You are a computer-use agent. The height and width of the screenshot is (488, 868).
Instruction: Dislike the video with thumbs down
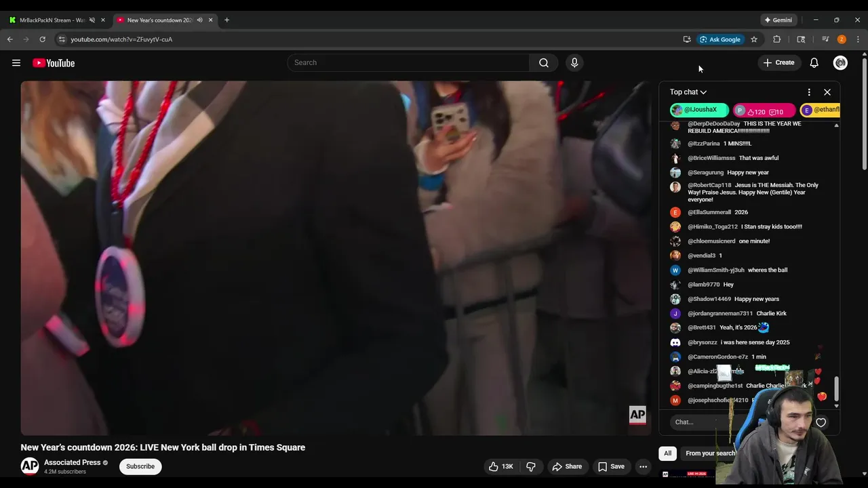(531, 466)
